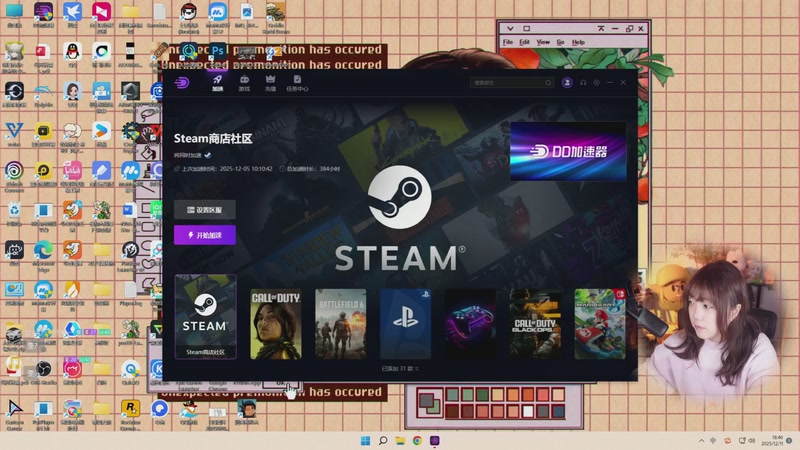This screenshot has height=450, width=800.
Task: Click the purple 开始加速 button
Action: pos(205,235)
